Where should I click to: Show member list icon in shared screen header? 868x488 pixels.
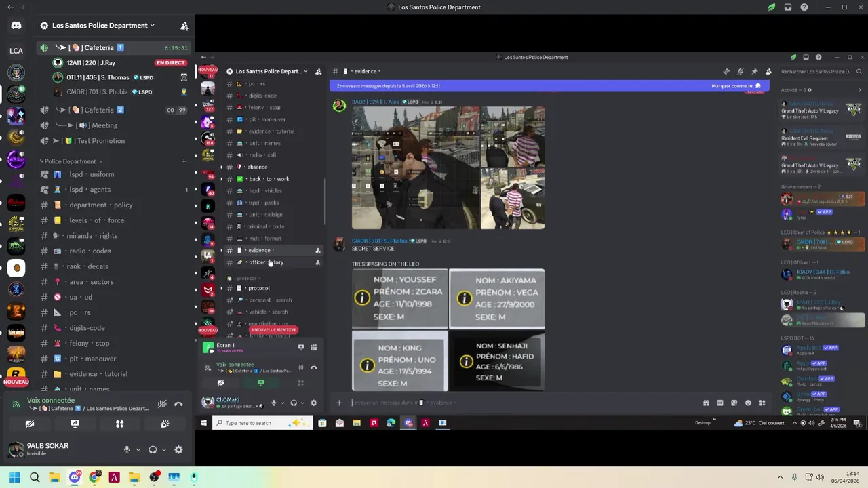(x=768, y=71)
